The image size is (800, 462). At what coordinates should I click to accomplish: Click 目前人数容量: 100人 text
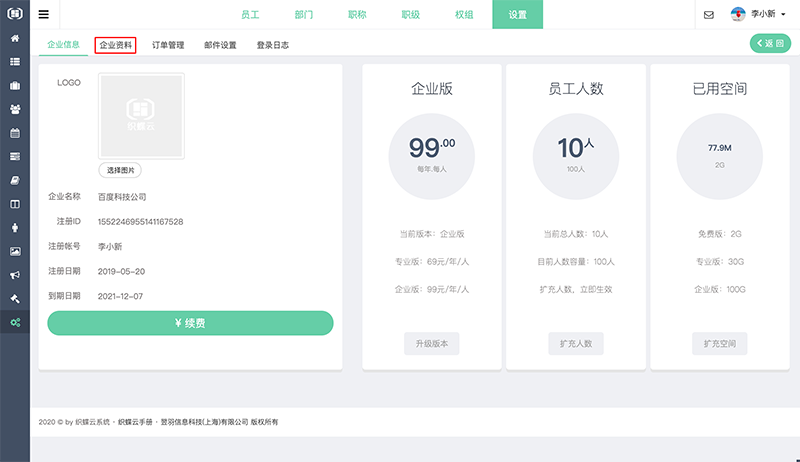576,262
